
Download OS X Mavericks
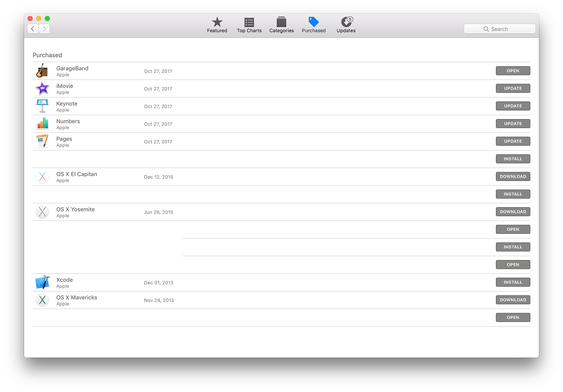(x=513, y=300)
